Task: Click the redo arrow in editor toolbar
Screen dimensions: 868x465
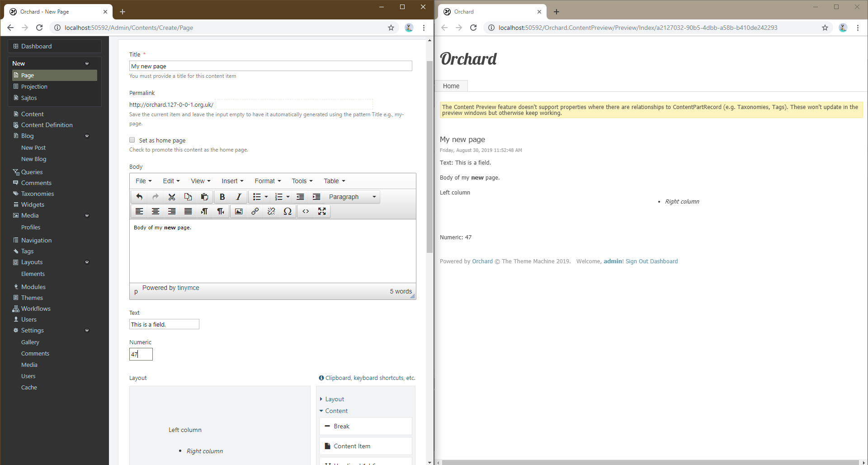Action: click(x=156, y=197)
